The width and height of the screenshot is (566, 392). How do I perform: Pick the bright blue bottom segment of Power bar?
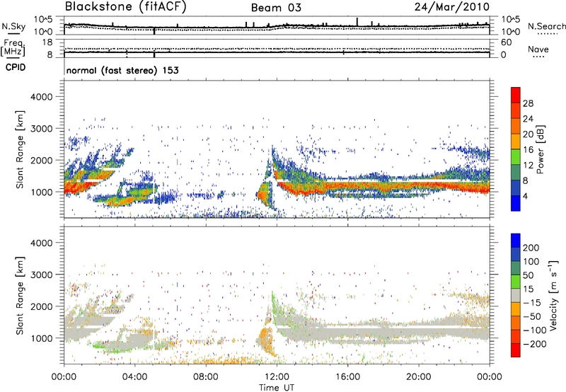(516, 204)
